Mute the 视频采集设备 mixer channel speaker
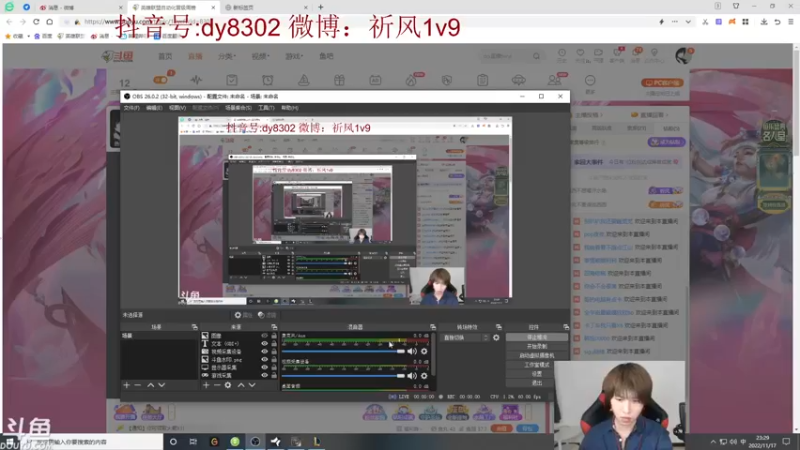 (412, 376)
